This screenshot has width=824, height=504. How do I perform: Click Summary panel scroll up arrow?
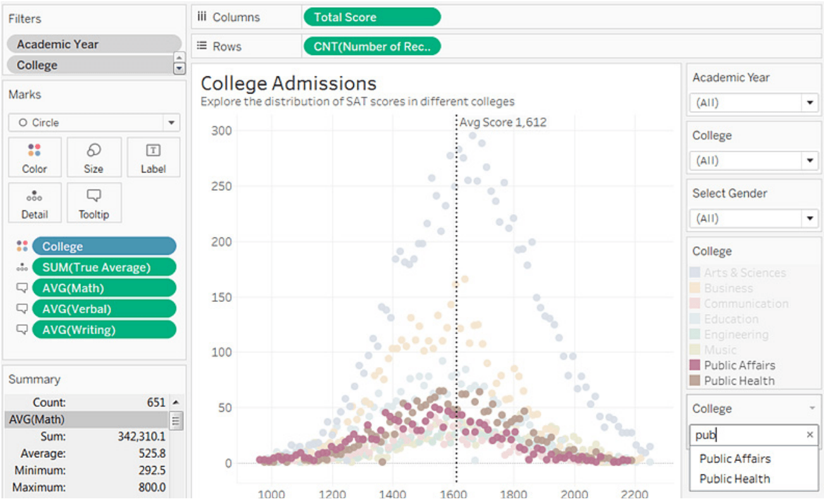tap(176, 402)
